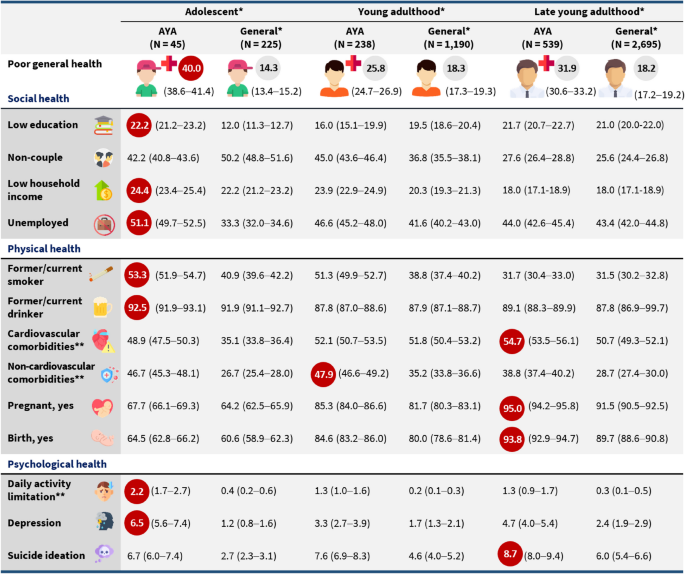Click the cell 87.8 (86.9–99.7)
This screenshot has height=574, width=685.
[632, 308]
